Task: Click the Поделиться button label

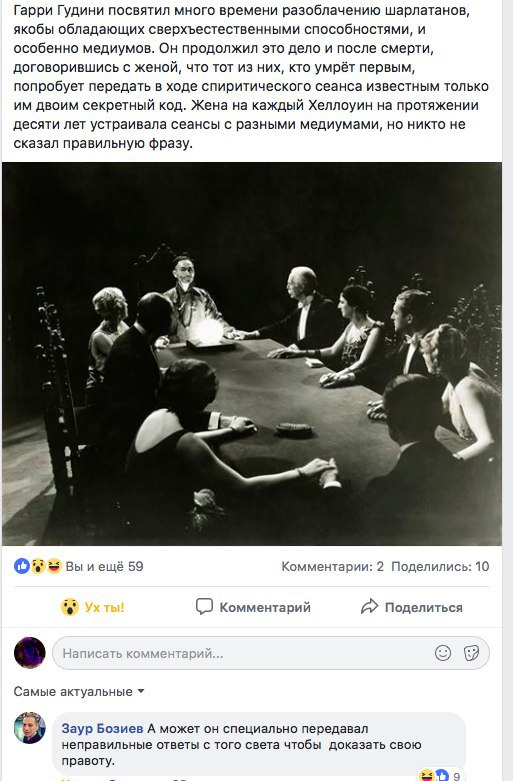Action: [424, 608]
